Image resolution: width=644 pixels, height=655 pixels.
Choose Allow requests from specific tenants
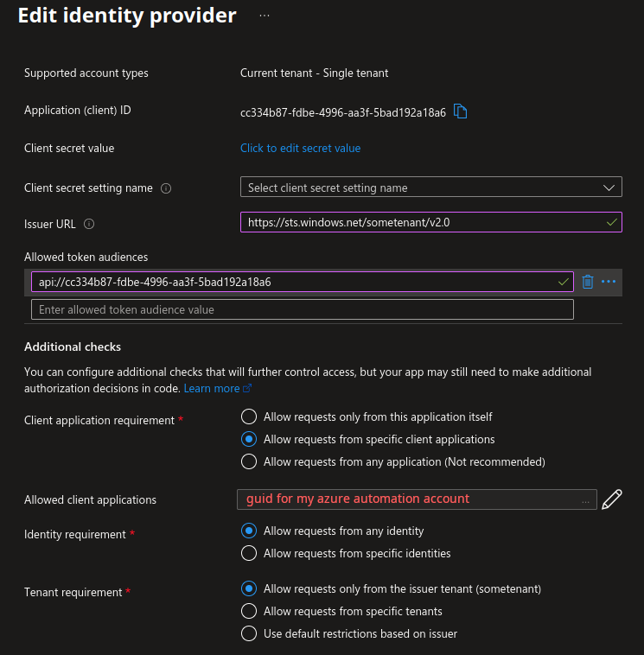[x=249, y=611]
